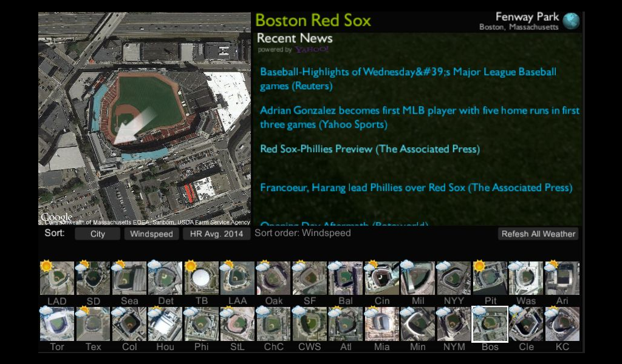
Task: Click the Refesh All Weather button
Action: click(538, 234)
